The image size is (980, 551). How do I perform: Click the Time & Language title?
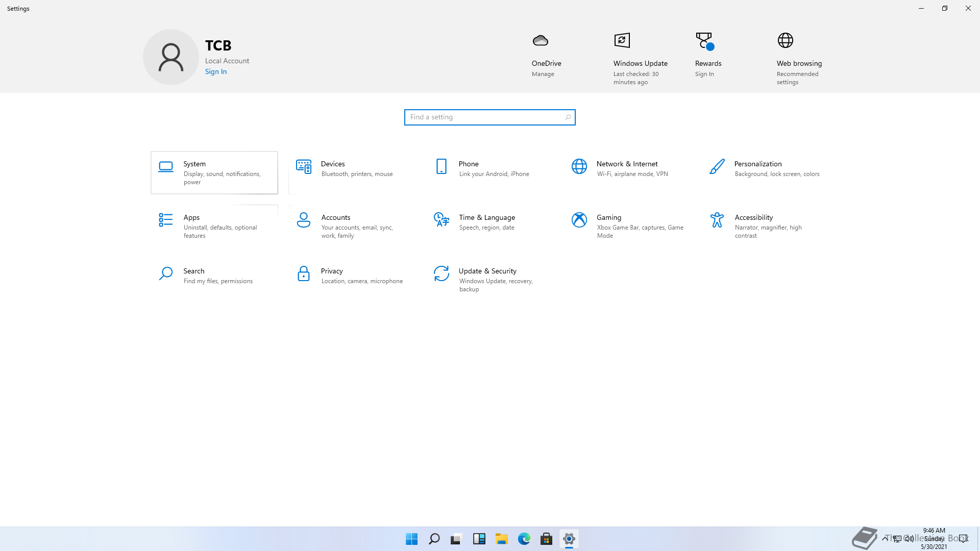(487, 217)
